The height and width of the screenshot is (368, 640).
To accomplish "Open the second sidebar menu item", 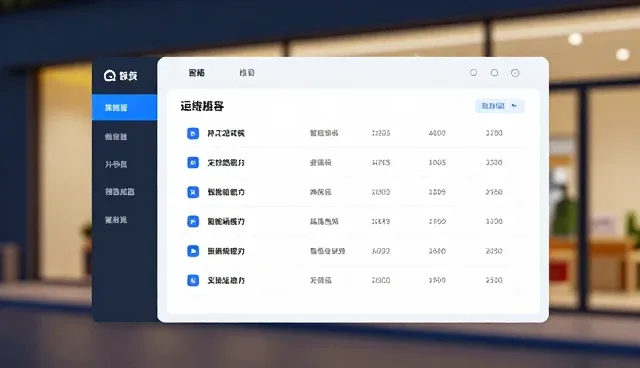I will tap(116, 137).
